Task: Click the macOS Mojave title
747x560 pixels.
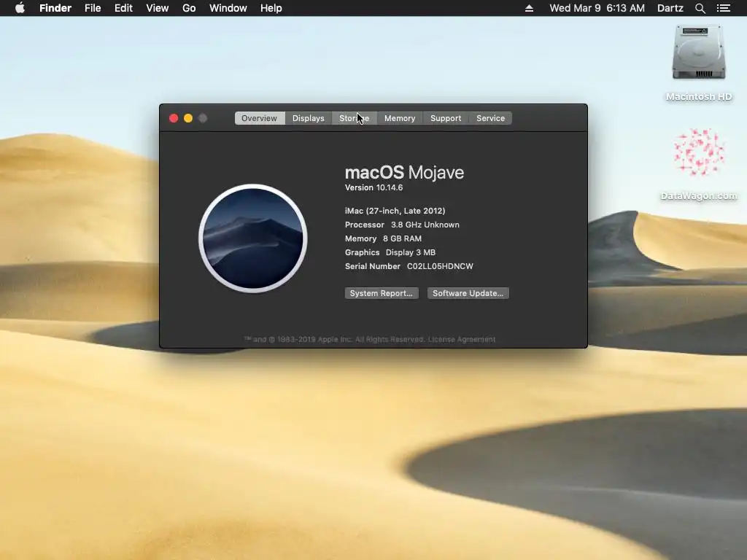Action: click(404, 172)
